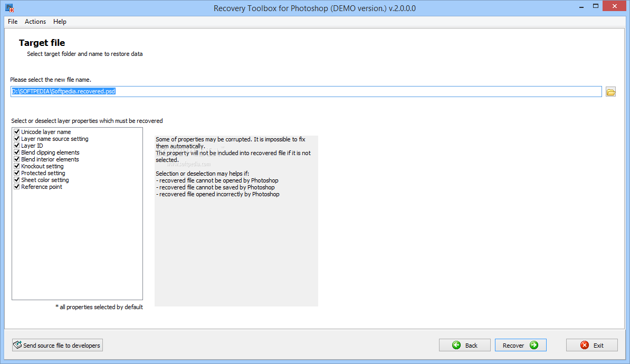630x364 pixels.
Task: Deselect the Reference point checkbox
Action: click(17, 186)
